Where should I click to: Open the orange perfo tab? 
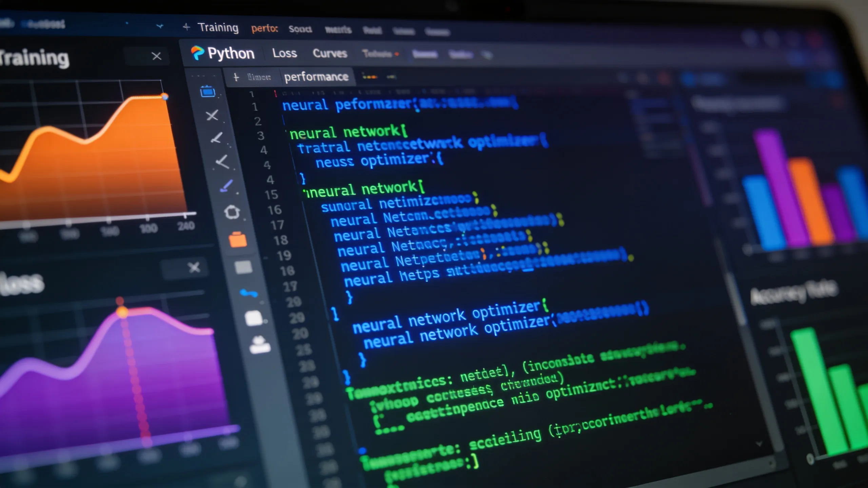pos(264,28)
